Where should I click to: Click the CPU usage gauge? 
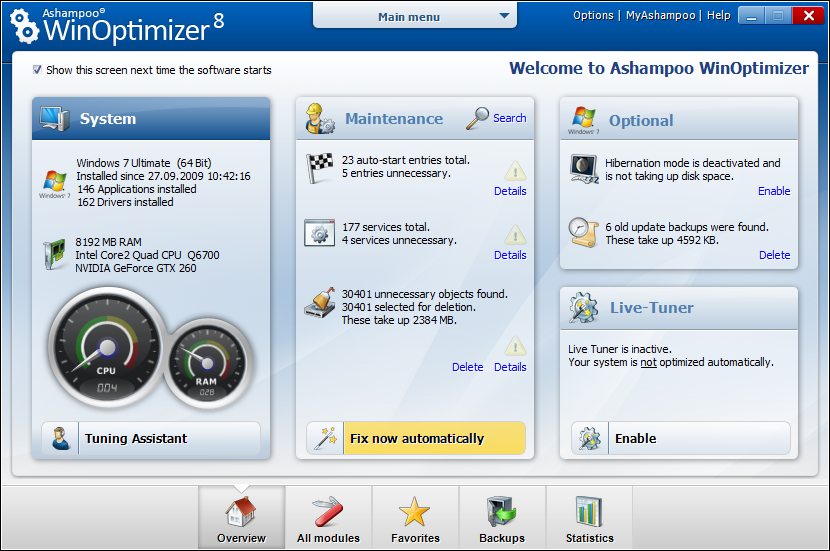click(105, 350)
